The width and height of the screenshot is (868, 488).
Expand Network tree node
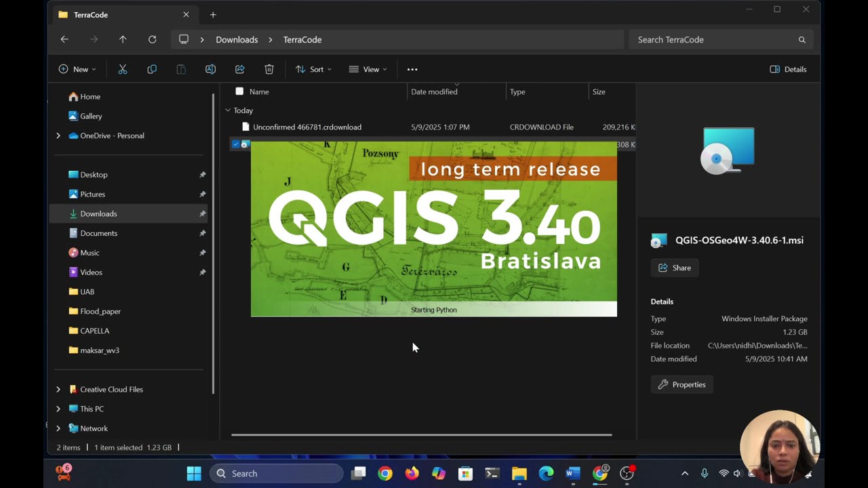pos(58,428)
